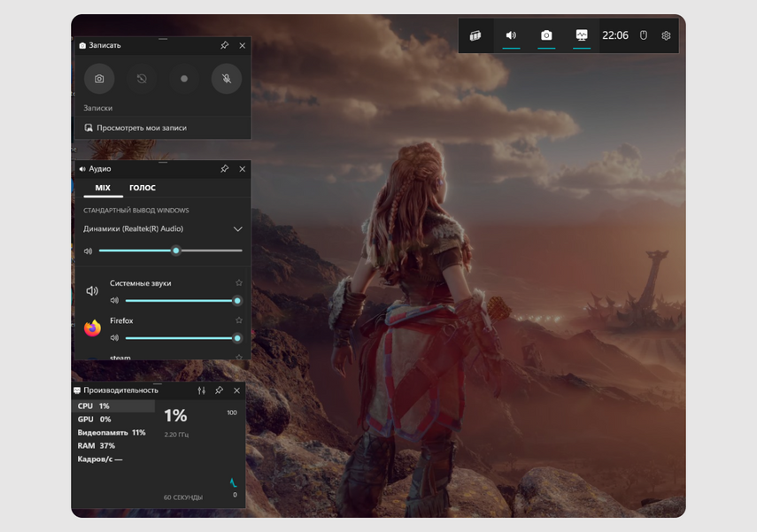Screen dimensions: 757x532
Task: Click the Записать widget title
Action: tap(104, 45)
